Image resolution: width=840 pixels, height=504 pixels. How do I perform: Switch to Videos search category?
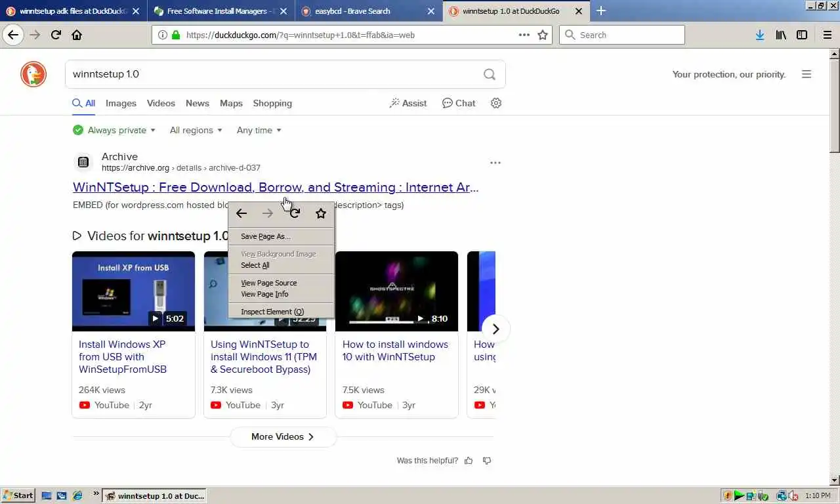pos(161,103)
